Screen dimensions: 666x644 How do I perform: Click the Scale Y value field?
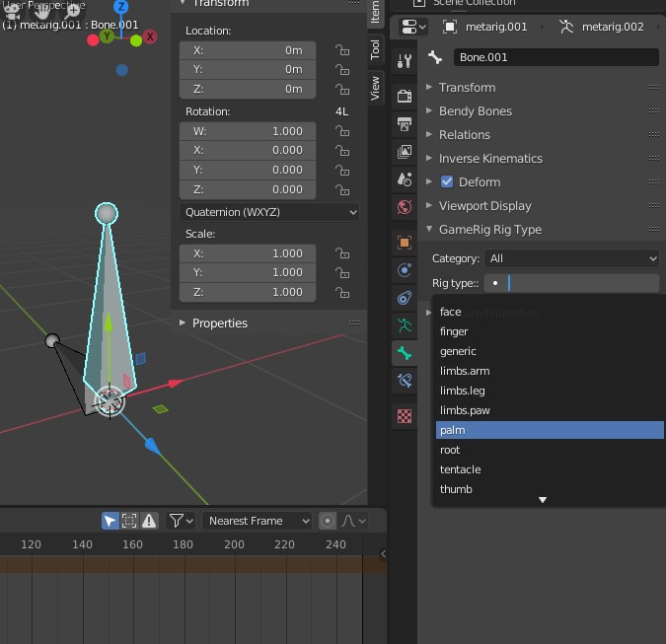(x=248, y=272)
